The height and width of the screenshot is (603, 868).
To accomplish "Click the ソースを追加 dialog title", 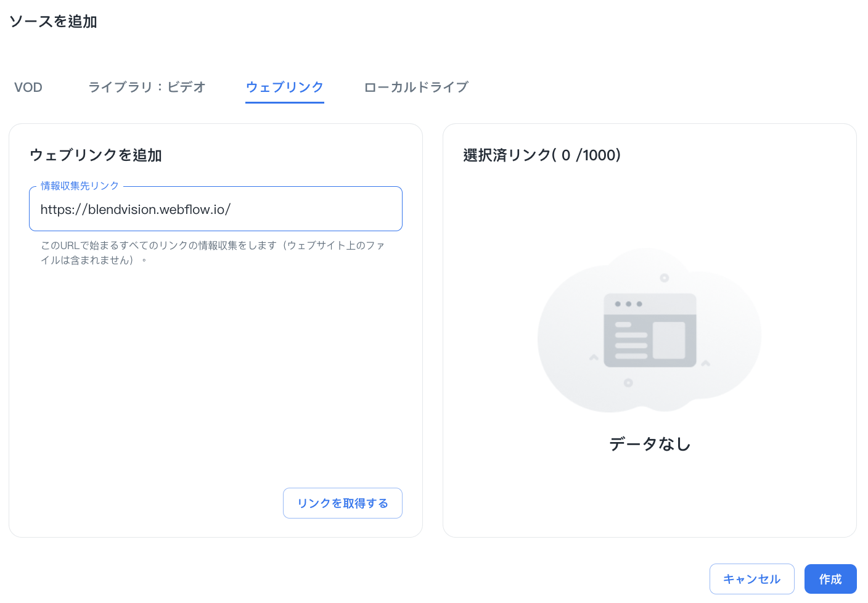I will [53, 22].
